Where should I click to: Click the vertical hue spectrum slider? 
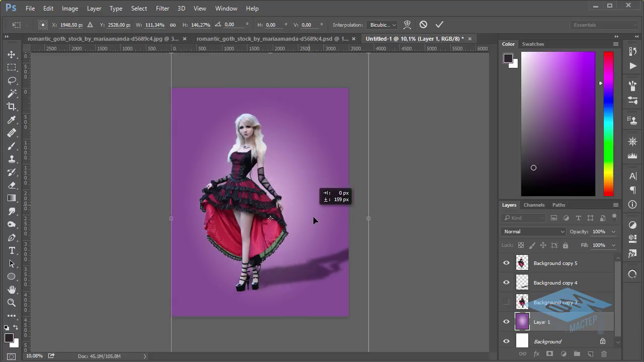(x=608, y=124)
